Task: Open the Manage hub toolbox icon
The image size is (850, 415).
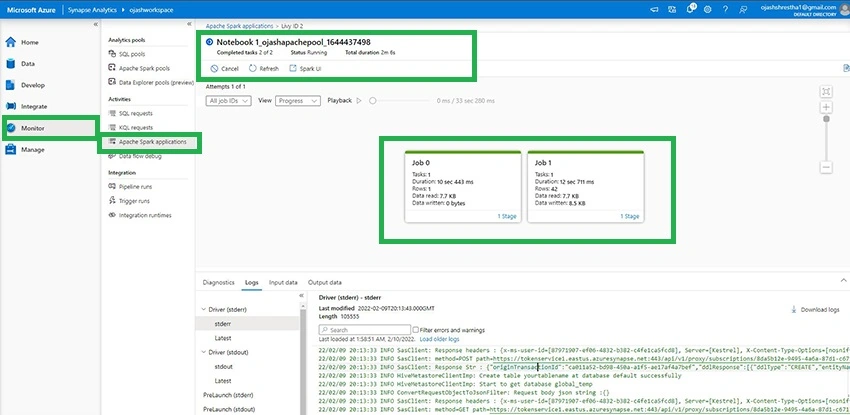Action: point(10,150)
